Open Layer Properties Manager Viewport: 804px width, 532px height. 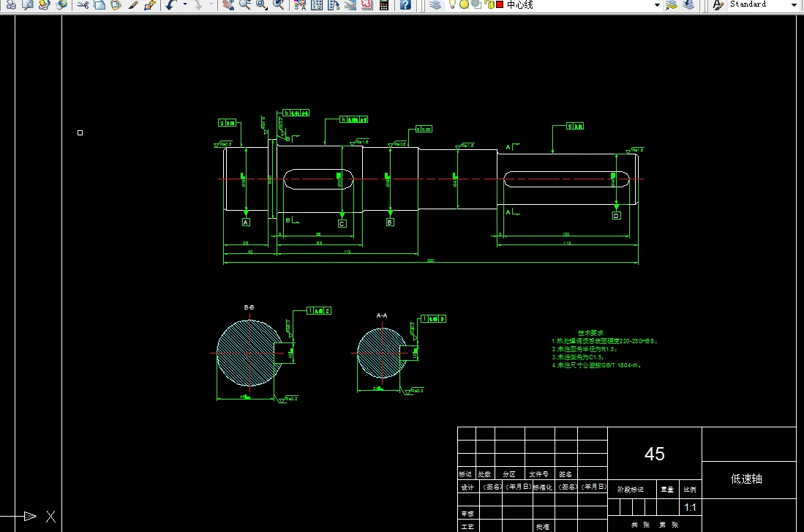coord(435,4)
